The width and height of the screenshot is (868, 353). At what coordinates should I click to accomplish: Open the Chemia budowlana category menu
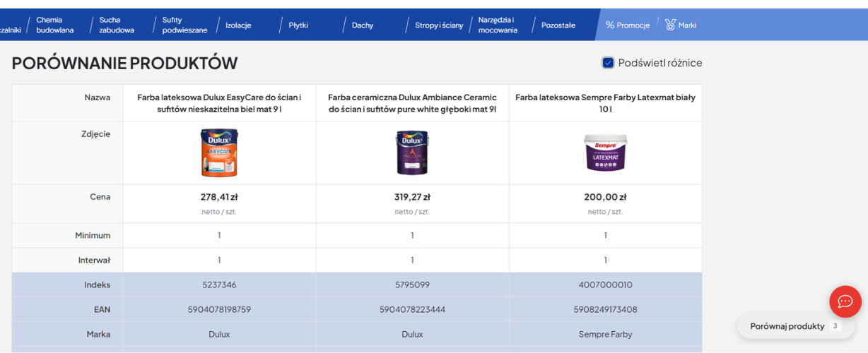click(x=55, y=25)
